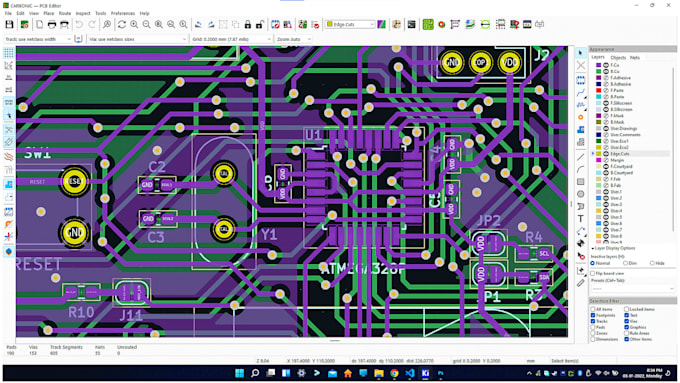Click the Zoom Out icon
680x383 pixels.
147,25
